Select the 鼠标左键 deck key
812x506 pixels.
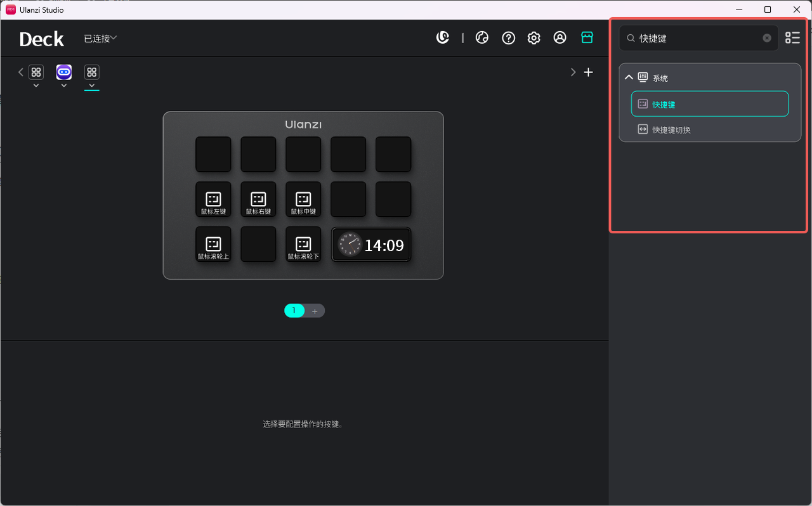tap(213, 200)
